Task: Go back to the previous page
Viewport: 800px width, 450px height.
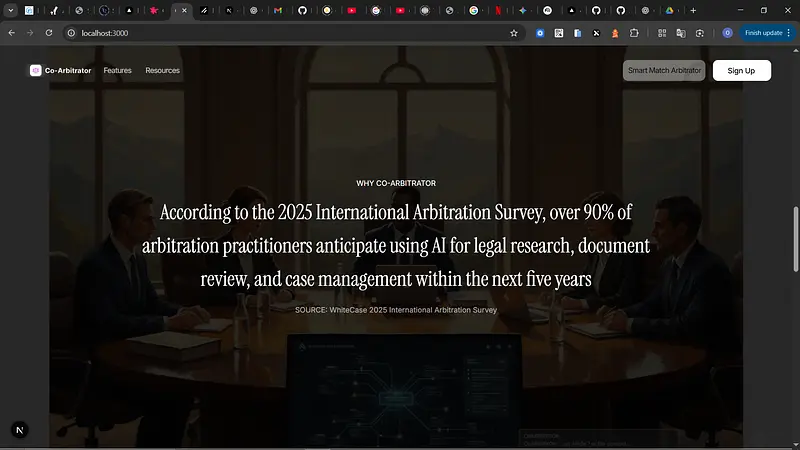Action: click(11, 33)
